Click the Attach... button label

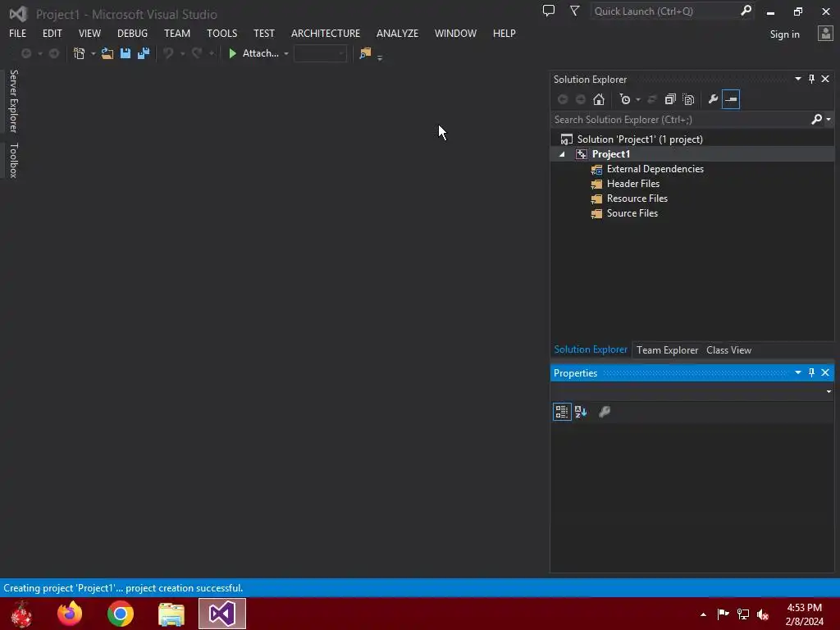[x=260, y=53]
